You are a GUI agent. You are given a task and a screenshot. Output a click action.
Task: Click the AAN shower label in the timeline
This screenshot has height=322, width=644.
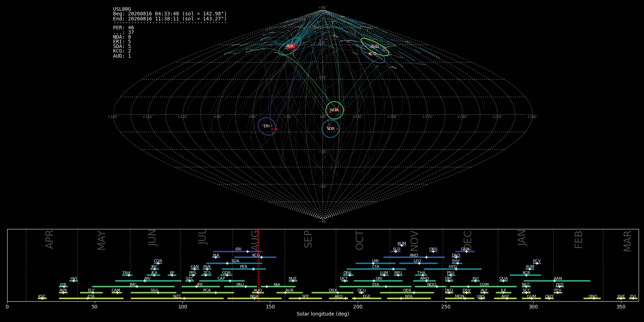(x=558, y=279)
